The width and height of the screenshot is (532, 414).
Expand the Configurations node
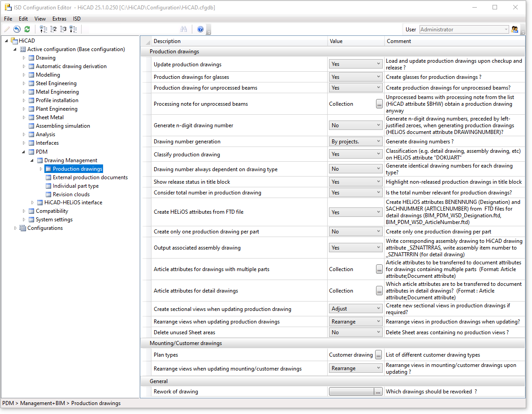tap(15, 228)
